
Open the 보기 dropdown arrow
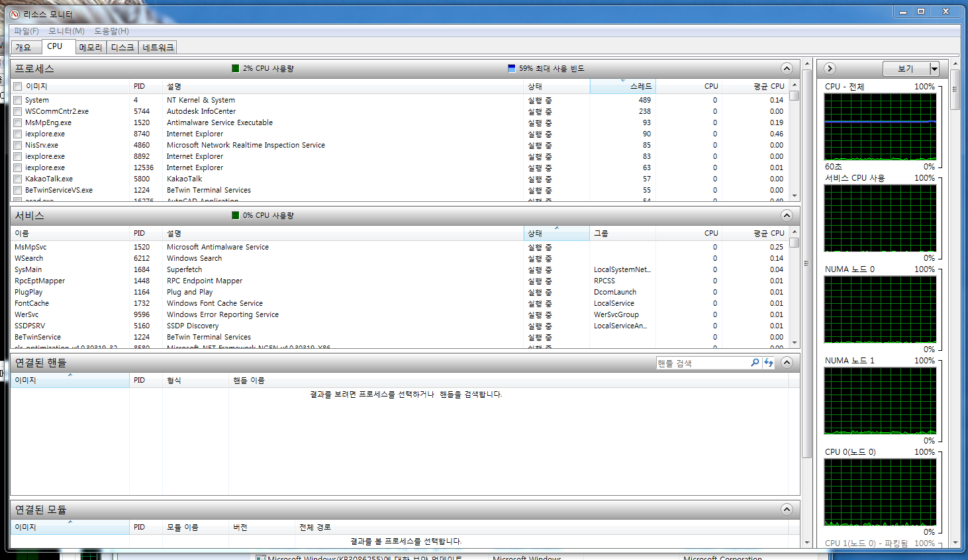934,69
